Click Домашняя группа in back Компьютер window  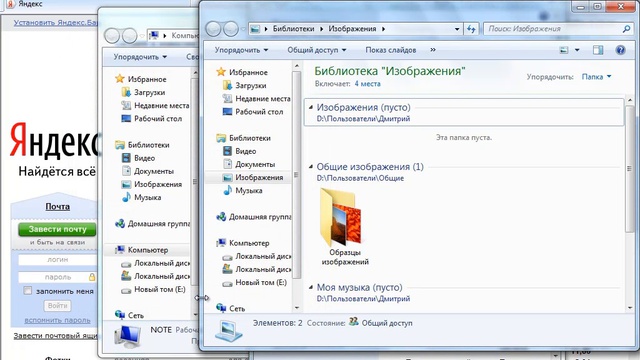click(x=153, y=223)
